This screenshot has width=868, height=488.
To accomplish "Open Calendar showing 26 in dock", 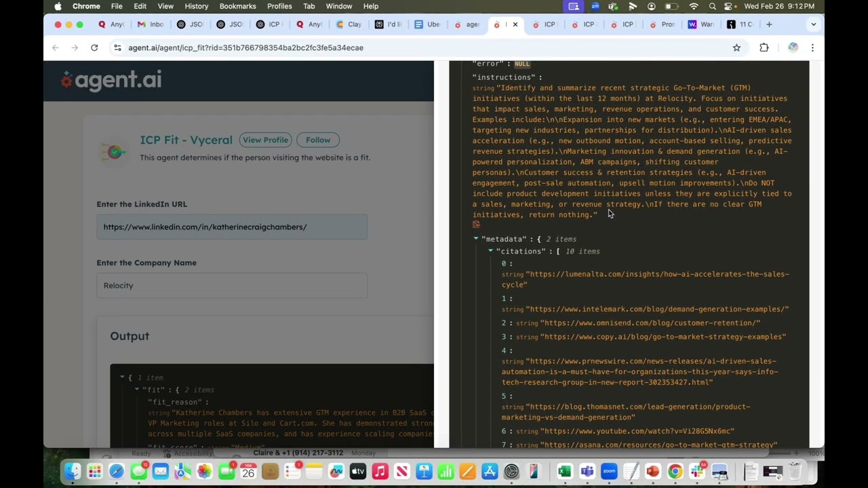I will tap(248, 471).
